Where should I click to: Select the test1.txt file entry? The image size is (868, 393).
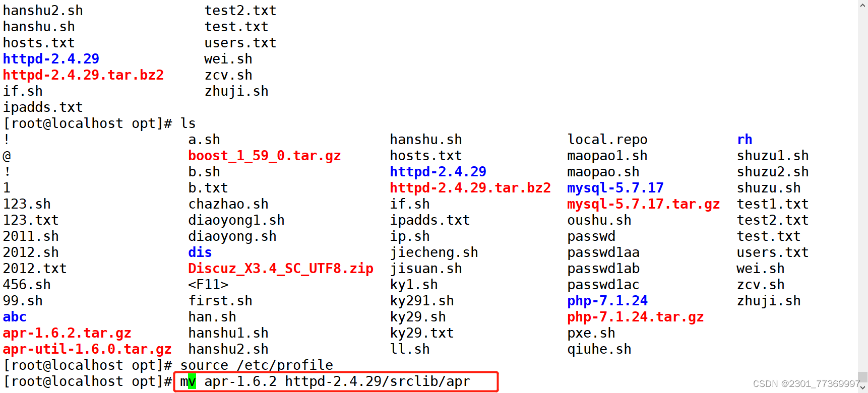pos(773,204)
